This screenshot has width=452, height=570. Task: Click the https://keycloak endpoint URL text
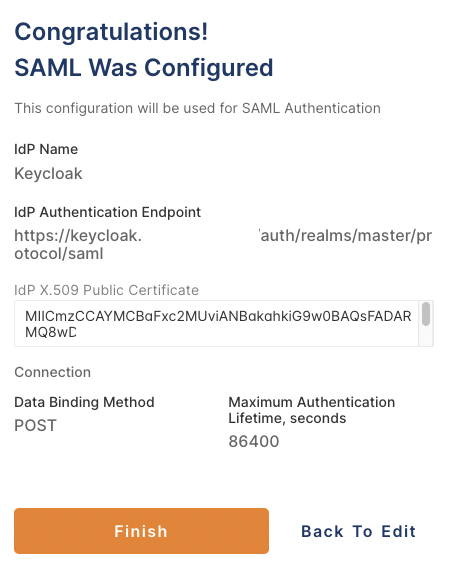click(x=223, y=245)
